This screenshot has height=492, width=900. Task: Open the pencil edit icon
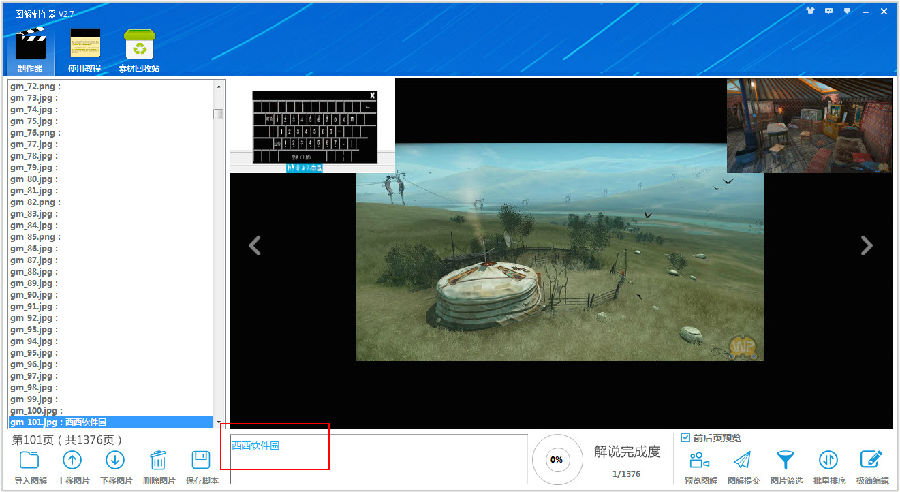871,460
